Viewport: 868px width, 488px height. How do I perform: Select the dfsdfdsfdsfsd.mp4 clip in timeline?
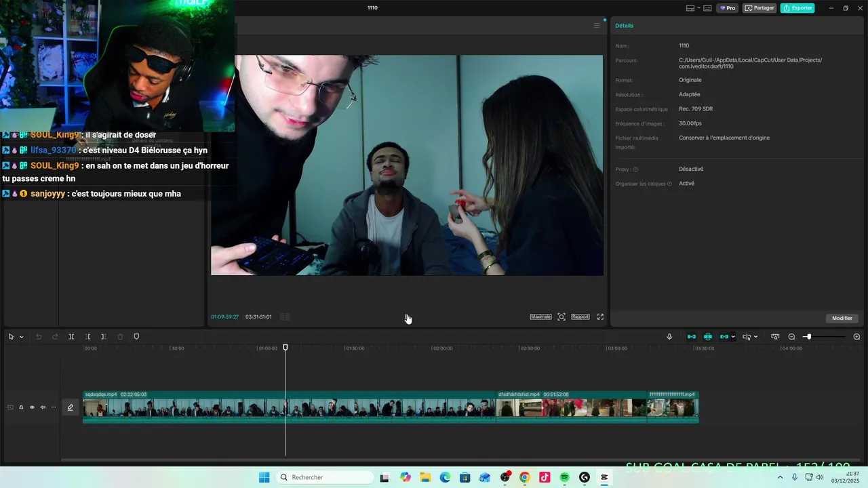pos(572,407)
